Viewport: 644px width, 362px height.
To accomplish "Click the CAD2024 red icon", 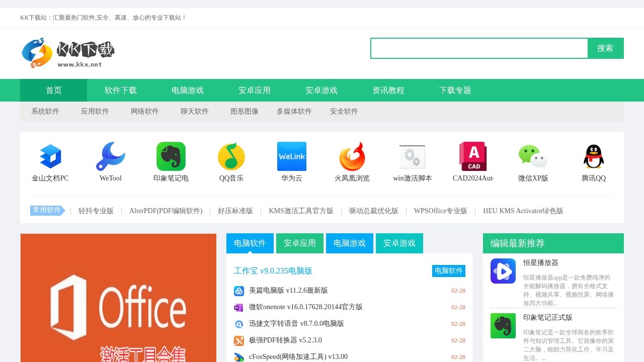I will [x=472, y=156].
